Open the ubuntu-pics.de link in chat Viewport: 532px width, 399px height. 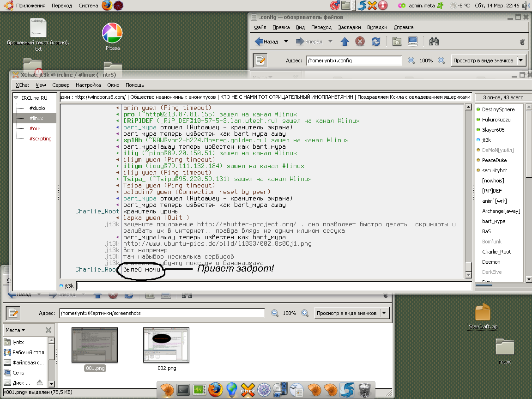pyautogui.click(x=218, y=243)
